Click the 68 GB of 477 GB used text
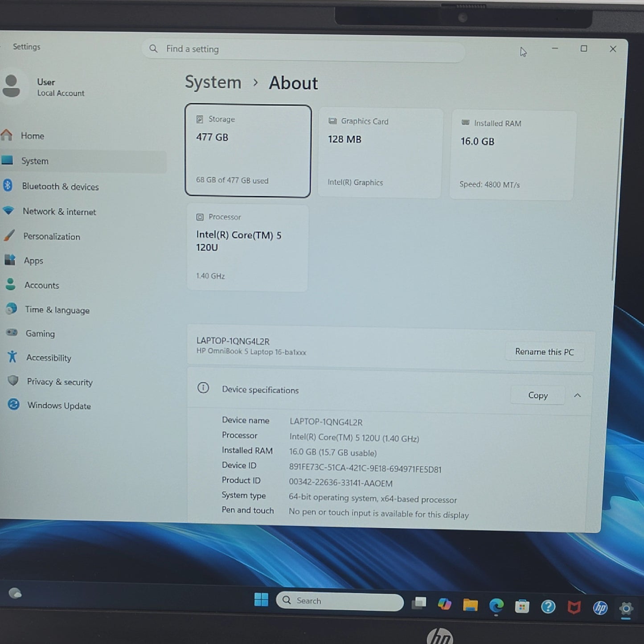This screenshot has width=644, height=644. pos(232,180)
